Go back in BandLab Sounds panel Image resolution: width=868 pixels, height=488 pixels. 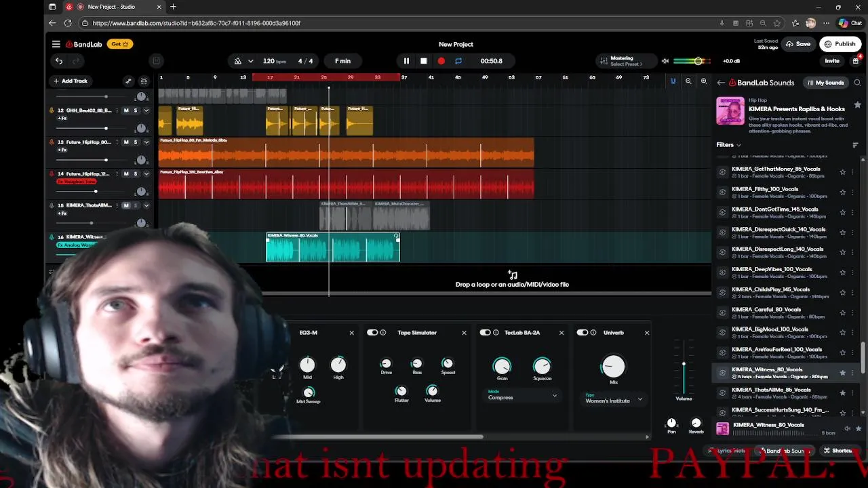(x=721, y=83)
